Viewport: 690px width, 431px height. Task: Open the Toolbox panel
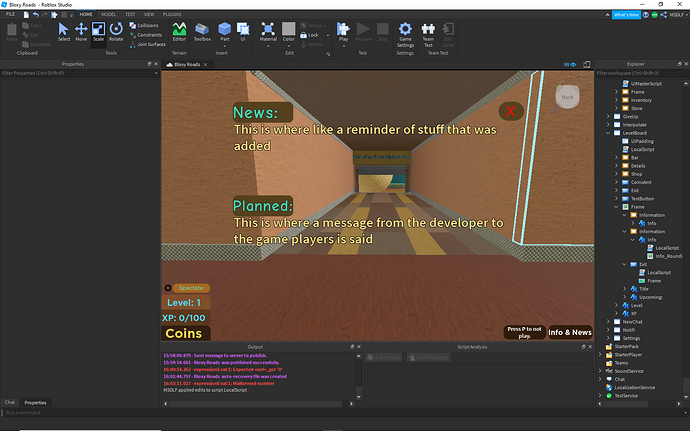tap(202, 32)
